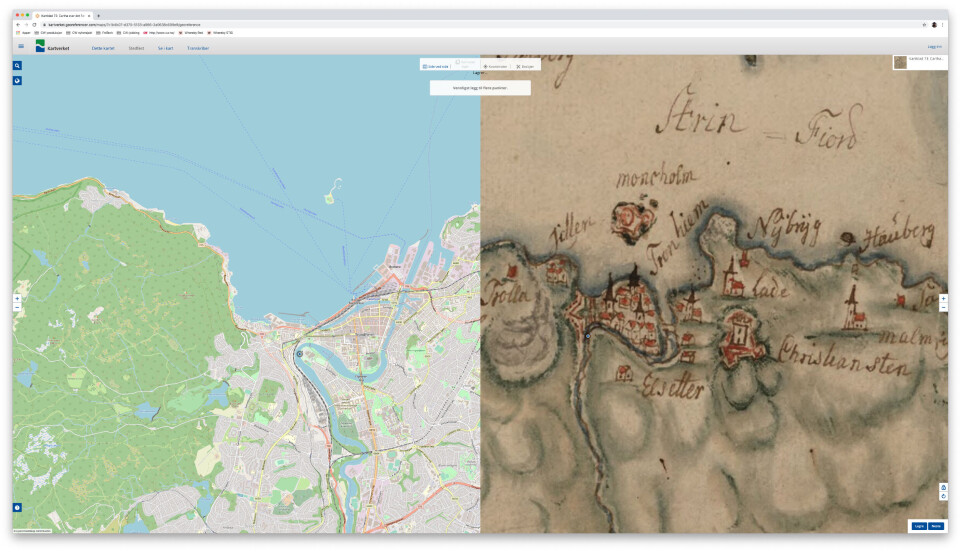This screenshot has height=552, width=960.
Task: Click the 'Vennligst legg til flere punkter' message
Action: (480, 88)
